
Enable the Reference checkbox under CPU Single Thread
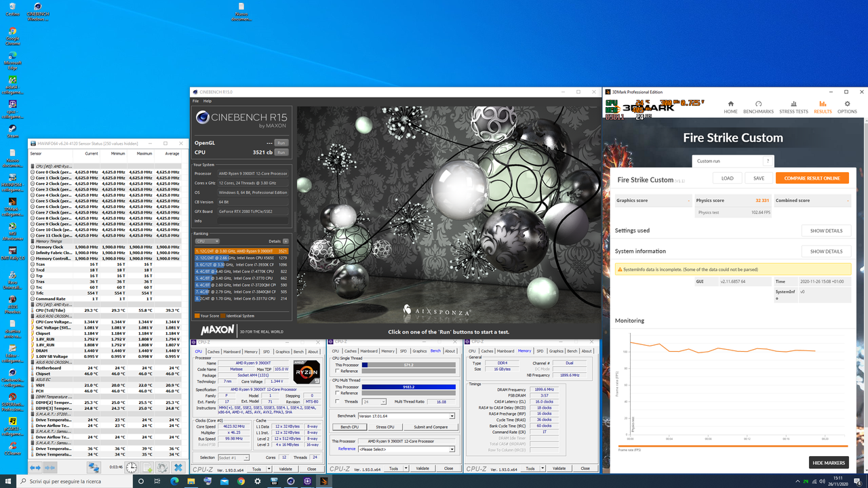337,372
